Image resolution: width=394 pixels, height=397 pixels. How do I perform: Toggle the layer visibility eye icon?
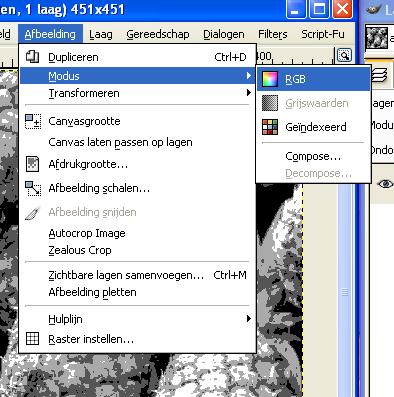(x=385, y=184)
